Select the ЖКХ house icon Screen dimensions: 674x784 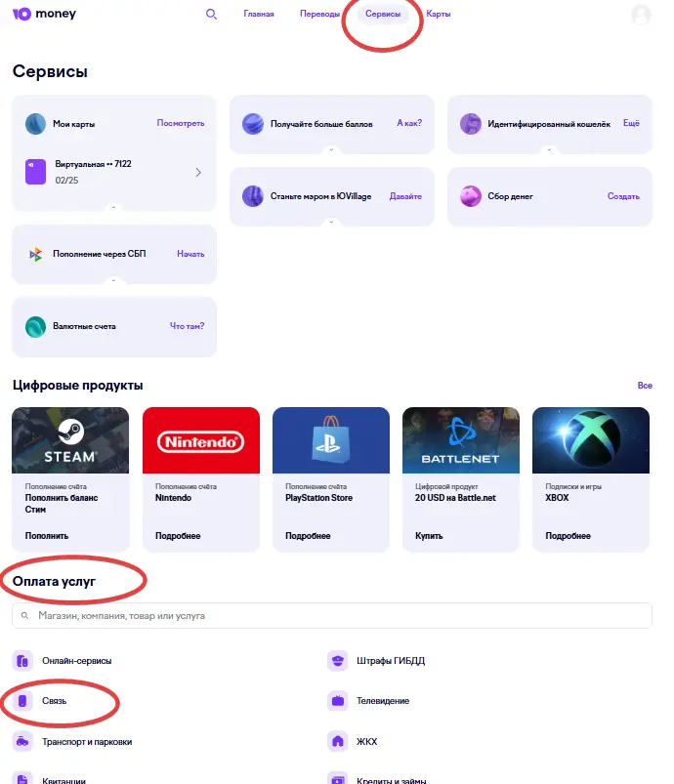point(338,742)
